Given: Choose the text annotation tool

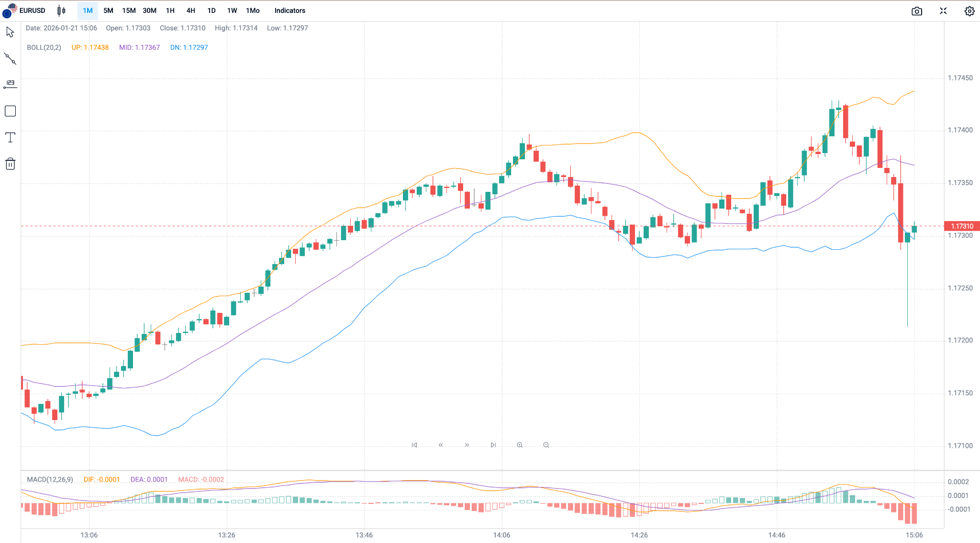Looking at the screenshot, I should pyautogui.click(x=10, y=137).
